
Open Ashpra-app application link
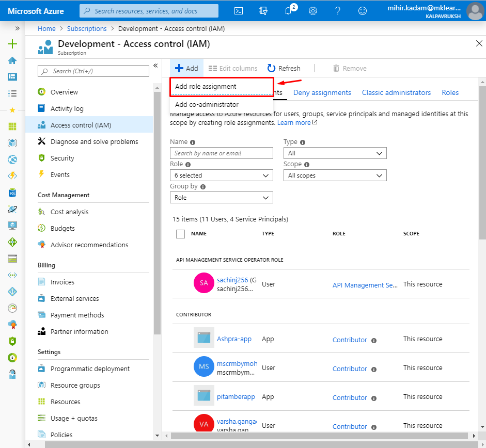(x=234, y=339)
